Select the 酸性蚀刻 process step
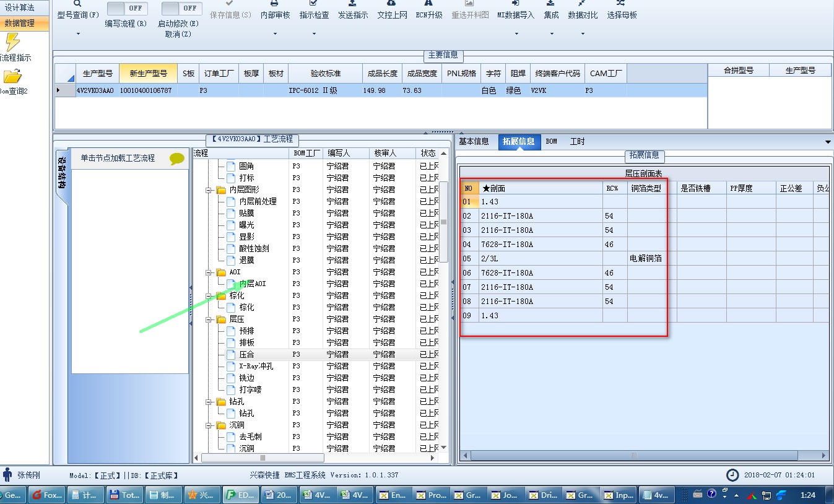 (254, 249)
